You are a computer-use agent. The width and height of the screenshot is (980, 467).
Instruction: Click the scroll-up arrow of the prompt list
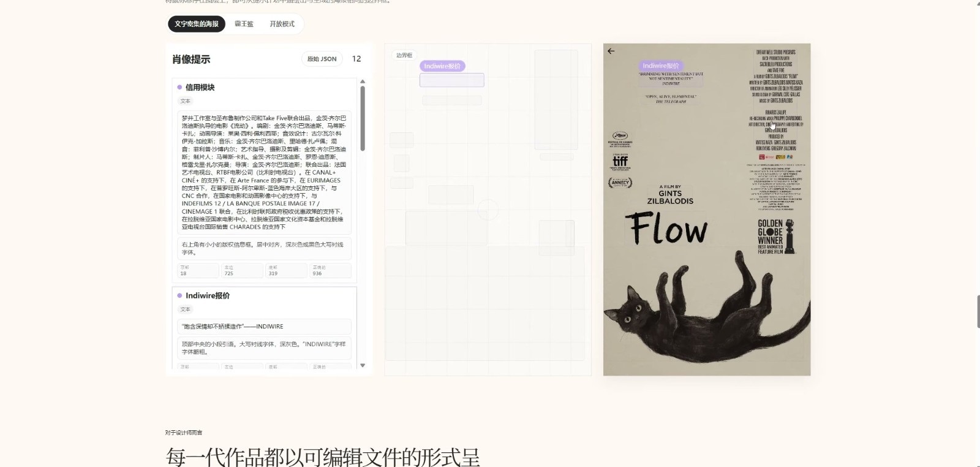click(363, 82)
